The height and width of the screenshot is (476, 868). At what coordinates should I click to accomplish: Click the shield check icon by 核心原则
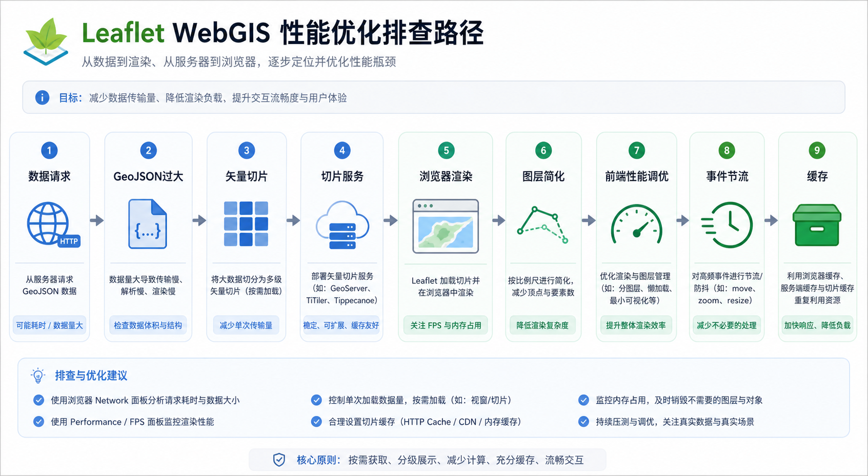pyautogui.click(x=279, y=460)
